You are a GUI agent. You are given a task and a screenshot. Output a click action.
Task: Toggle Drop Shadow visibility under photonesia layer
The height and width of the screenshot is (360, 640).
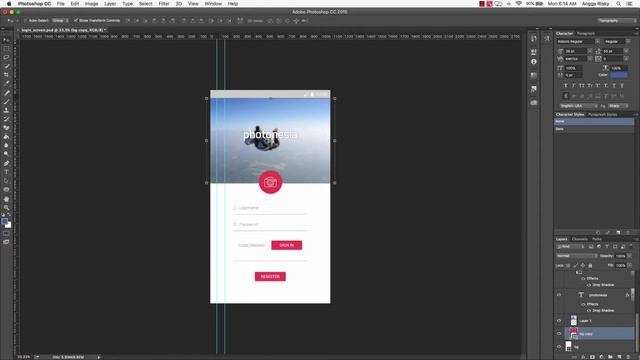[x=588, y=311]
